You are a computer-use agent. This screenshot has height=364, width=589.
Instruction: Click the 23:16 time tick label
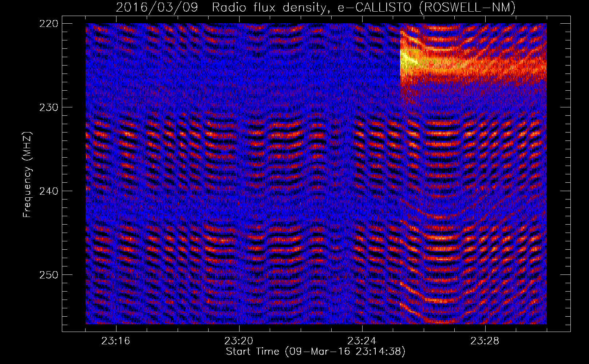click(116, 341)
